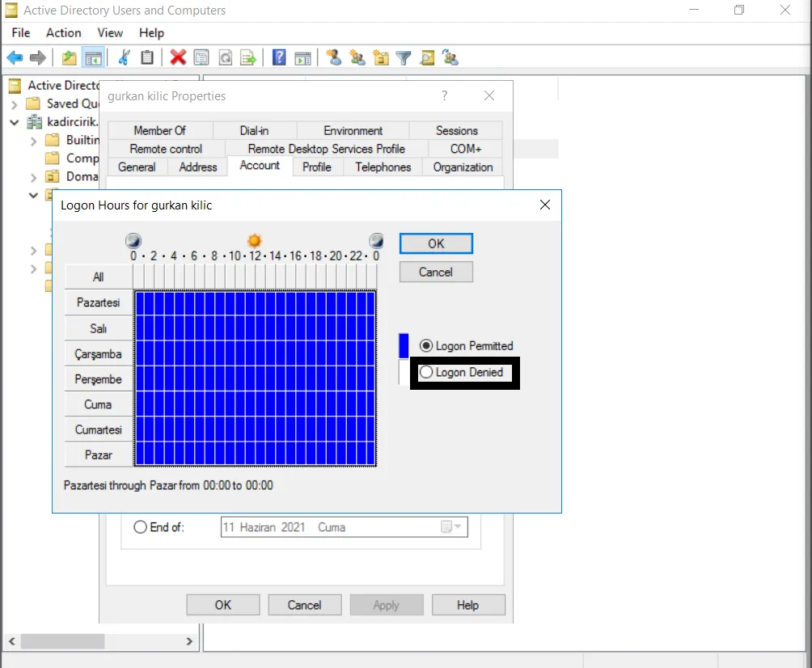812x668 pixels.
Task: Click Cancel in gurkan kilic Properties
Action: [x=304, y=605]
